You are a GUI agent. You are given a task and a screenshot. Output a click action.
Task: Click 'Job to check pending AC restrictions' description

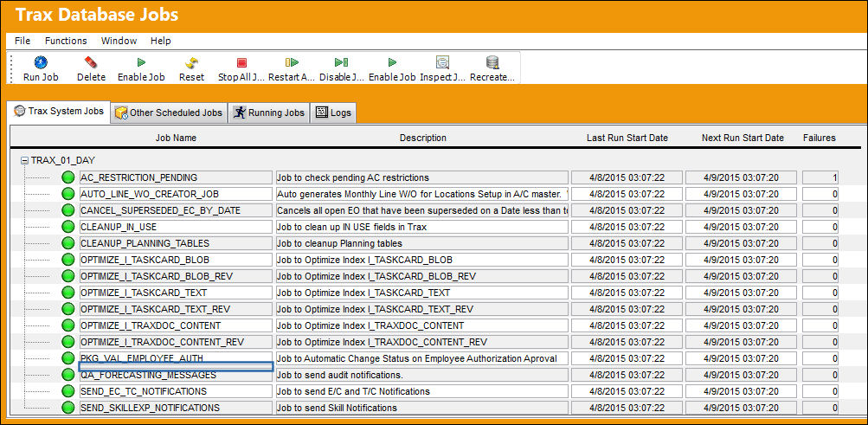point(422,177)
